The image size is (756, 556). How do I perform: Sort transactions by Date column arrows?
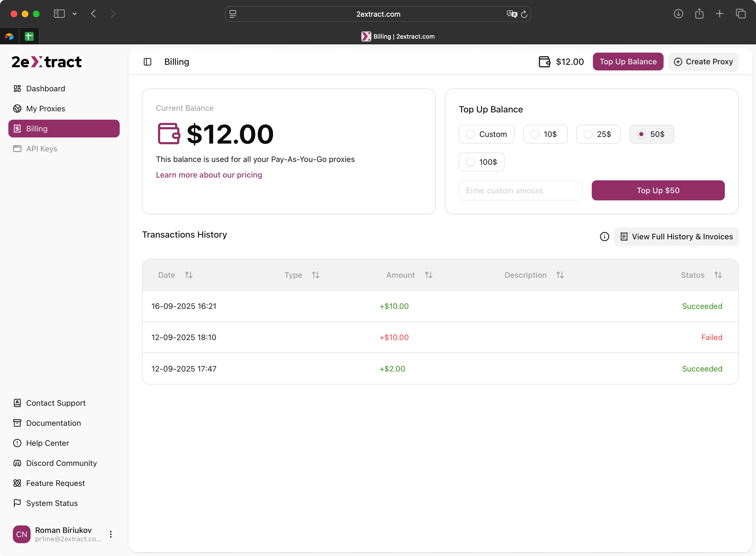188,275
